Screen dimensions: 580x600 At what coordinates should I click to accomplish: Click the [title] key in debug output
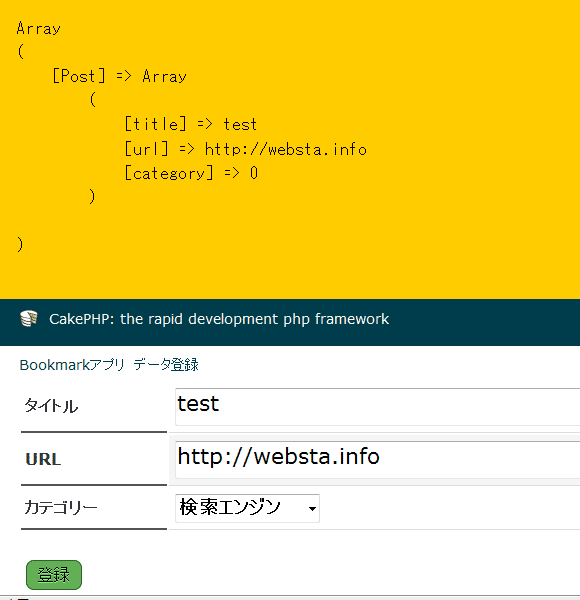coord(156,124)
